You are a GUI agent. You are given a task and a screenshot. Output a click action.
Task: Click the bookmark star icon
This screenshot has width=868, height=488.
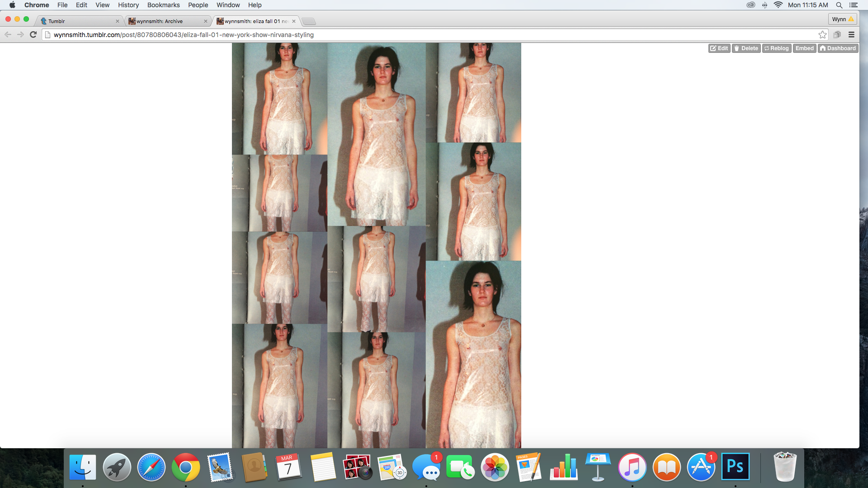(x=822, y=35)
